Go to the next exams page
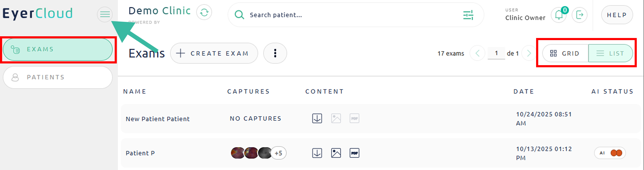The width and height of the screenshot is (644, 170). click(529, 53)
